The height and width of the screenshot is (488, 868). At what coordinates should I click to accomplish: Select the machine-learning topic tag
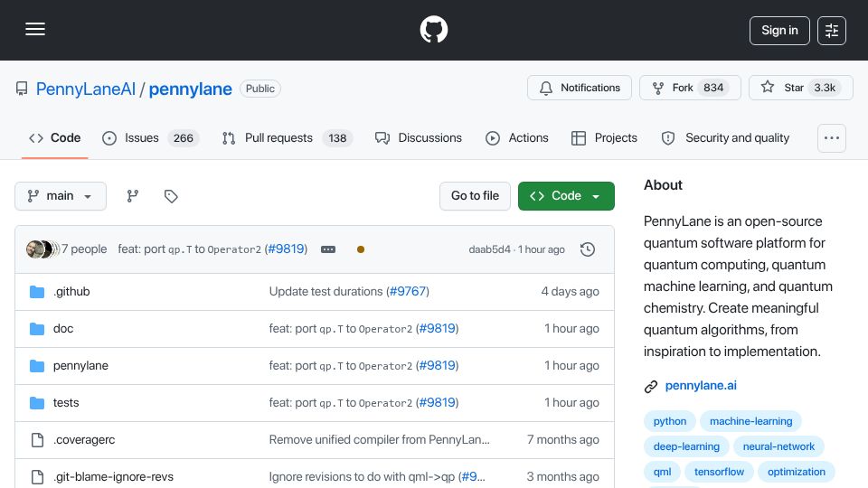point(750,421)
